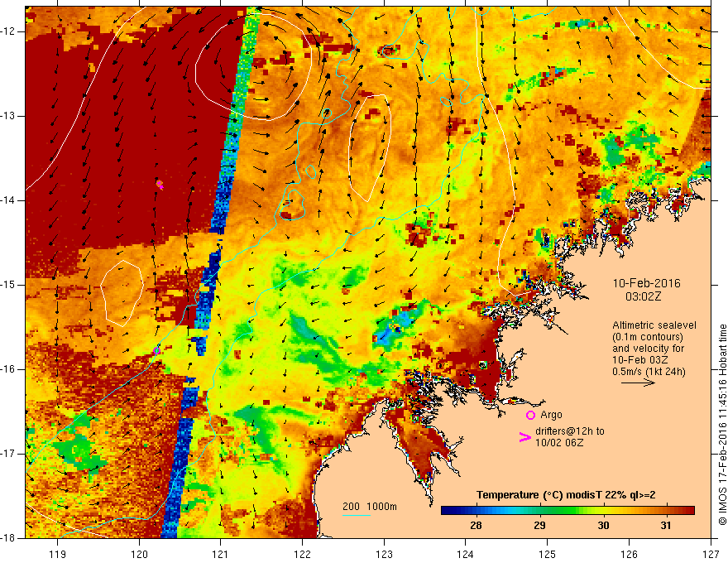The image size is (728, 563).
Task: Click the '200 1000m' depth label
Action: click(370, 507)
